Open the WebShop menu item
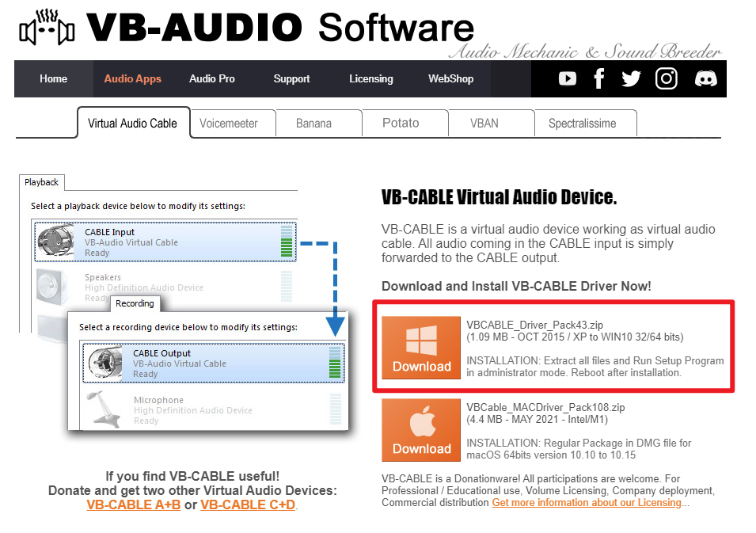 coord(450,78)
